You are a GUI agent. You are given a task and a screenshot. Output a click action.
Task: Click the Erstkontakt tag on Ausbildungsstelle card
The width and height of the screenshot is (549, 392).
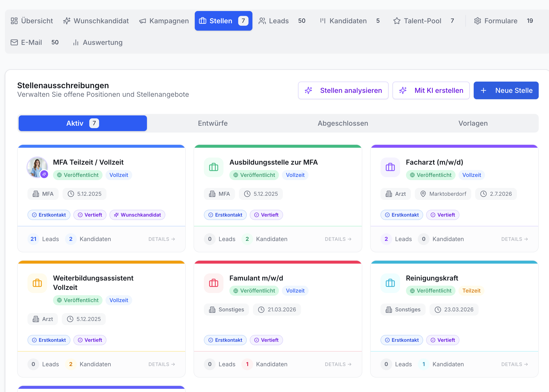click(225, 215)
